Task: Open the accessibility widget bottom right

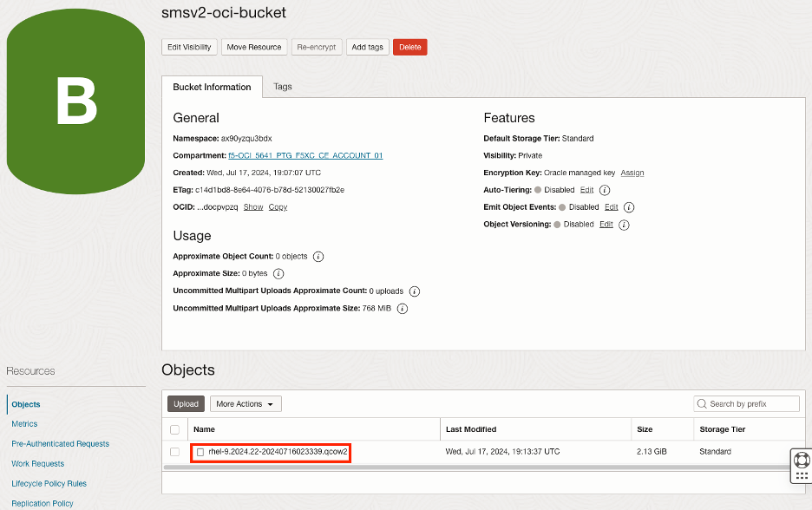Action: pyautogui.click(x=800, y=465)
